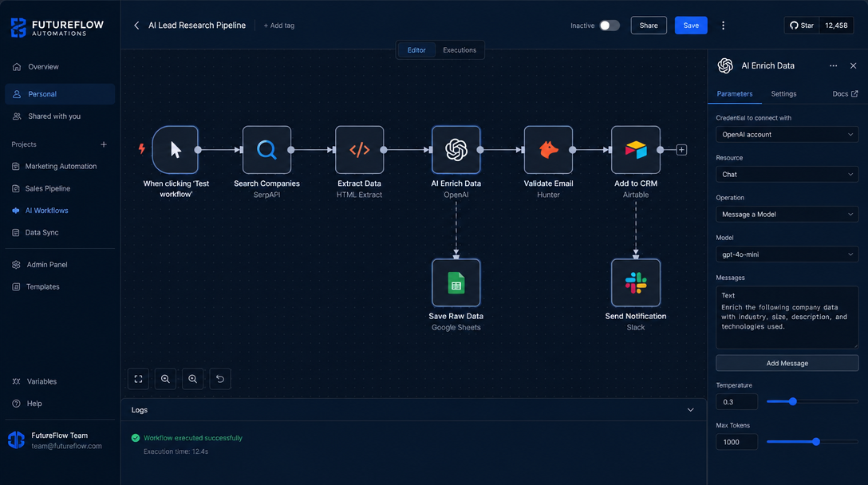Open Help in the sidebar
The height and width of the screenshot is (485, 868).
(x=60, y=404)
